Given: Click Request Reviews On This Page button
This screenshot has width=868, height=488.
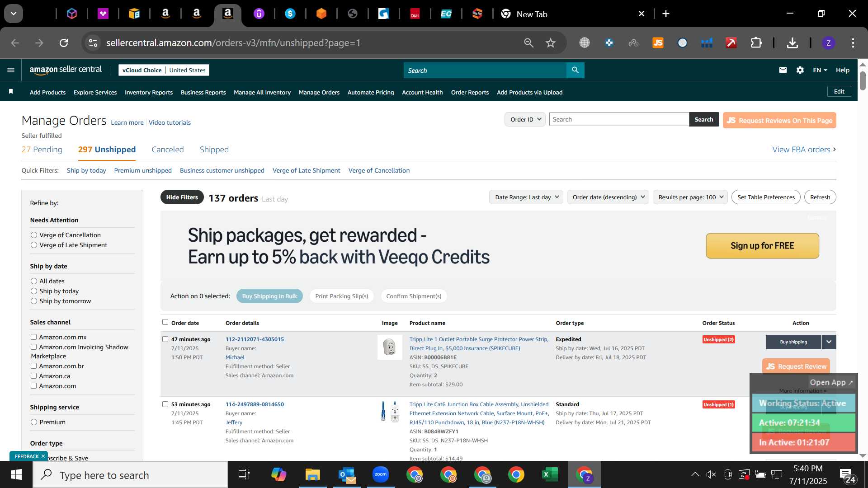Looking at the screenshot, I should (779, 120).
